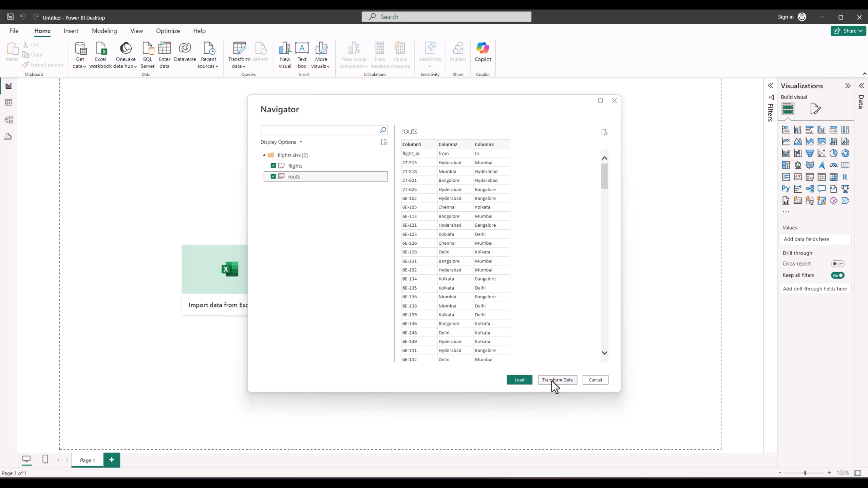868x488 pixels.
Task: Turn off Keep all filters toggle
Action: click(837, 275)
